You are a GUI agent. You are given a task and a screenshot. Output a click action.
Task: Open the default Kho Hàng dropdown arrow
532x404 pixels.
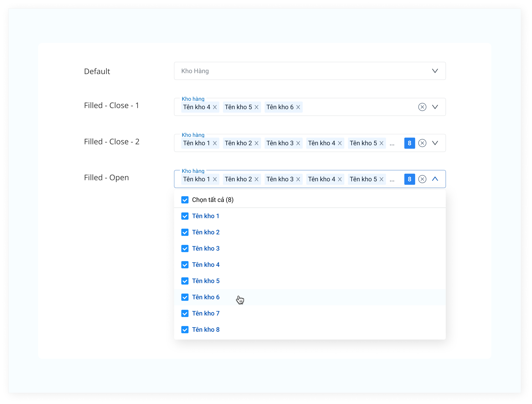tap(435, 71)
